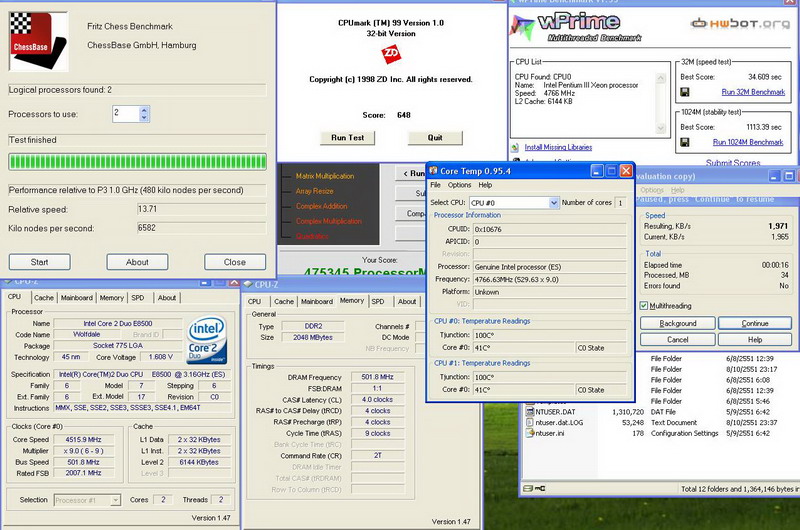Decrease Processors to use with down arrow
Screen dimensions: 800x530
click(144, 117)
